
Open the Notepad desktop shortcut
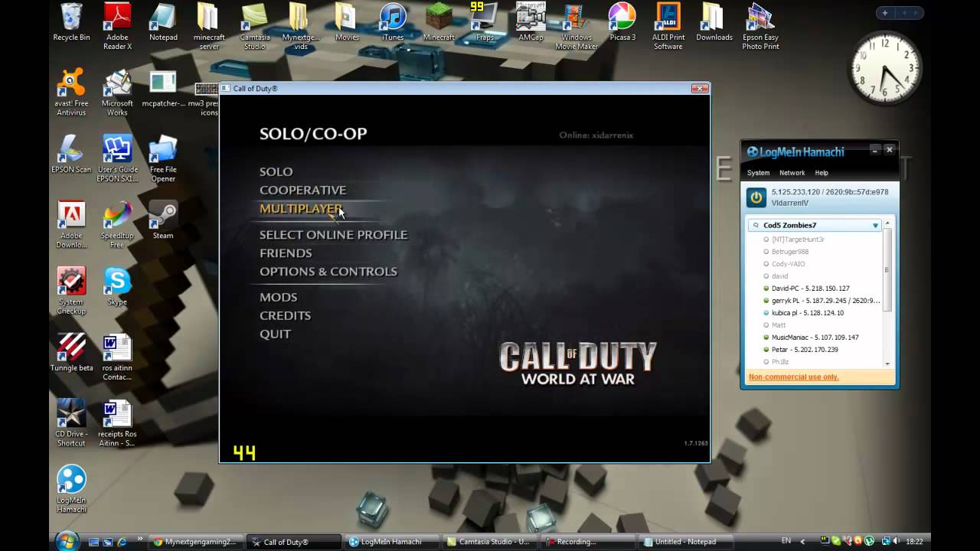point(163,23)
